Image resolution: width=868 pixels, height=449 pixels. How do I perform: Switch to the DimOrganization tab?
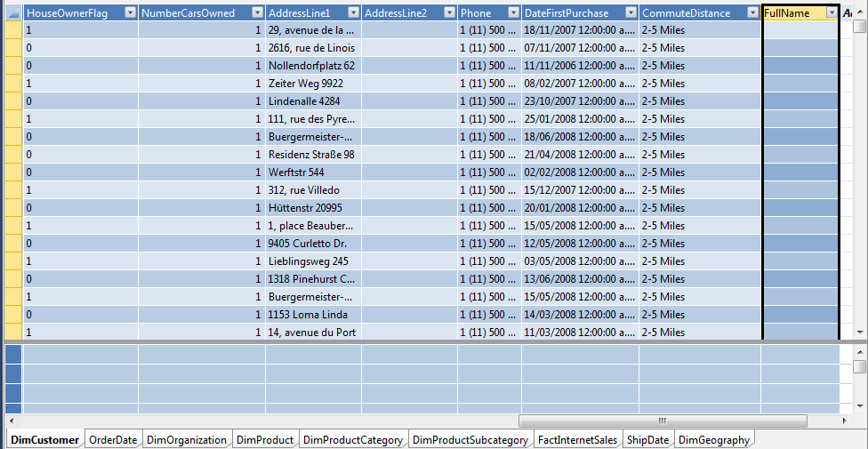pyautogui.click(x=187, y=439)
